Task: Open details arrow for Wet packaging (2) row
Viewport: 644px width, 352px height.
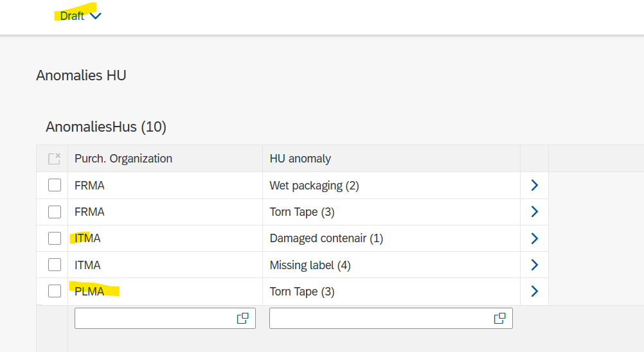Action: click(533, 186)
